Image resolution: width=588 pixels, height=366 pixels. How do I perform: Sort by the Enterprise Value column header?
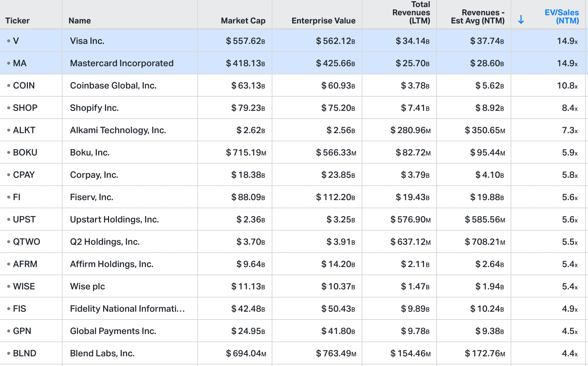[x=323, y=20]
